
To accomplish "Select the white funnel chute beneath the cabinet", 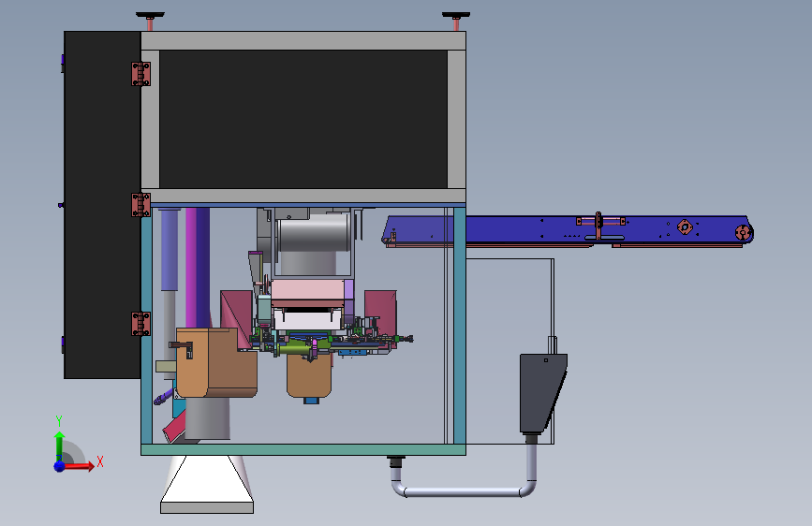I will click(207, 479).
